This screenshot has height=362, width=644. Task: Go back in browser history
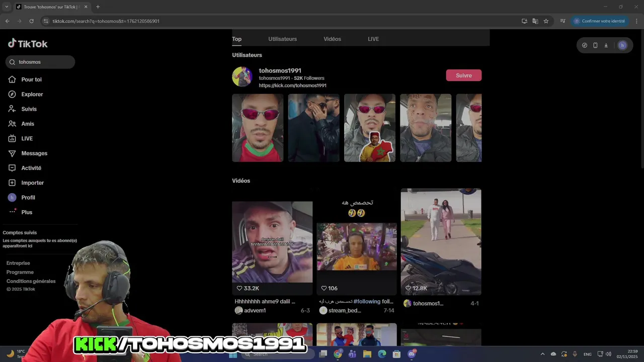[7, 21]
